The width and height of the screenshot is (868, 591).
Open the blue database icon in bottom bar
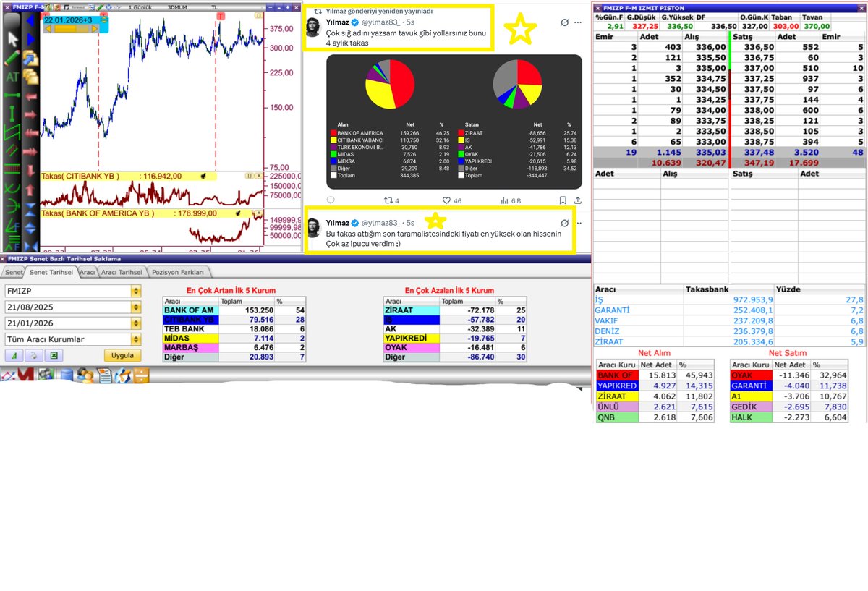67,375
